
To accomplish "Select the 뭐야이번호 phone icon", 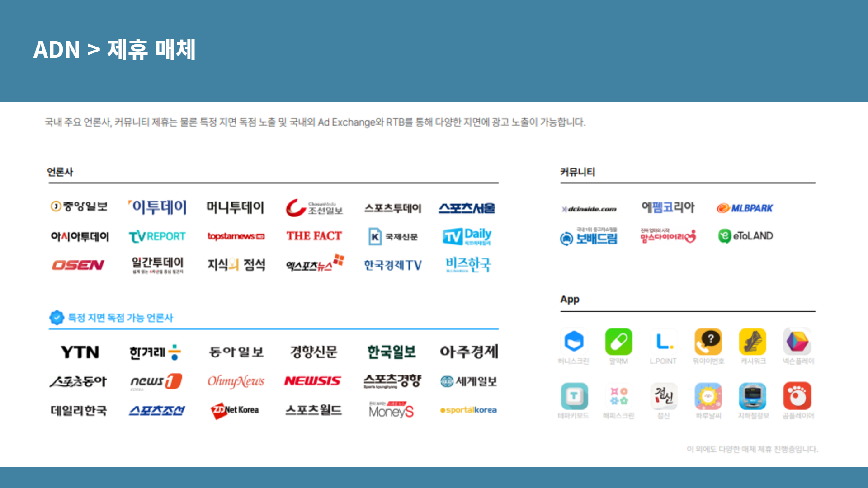I will pyautogui.click(x=708, y=342).
